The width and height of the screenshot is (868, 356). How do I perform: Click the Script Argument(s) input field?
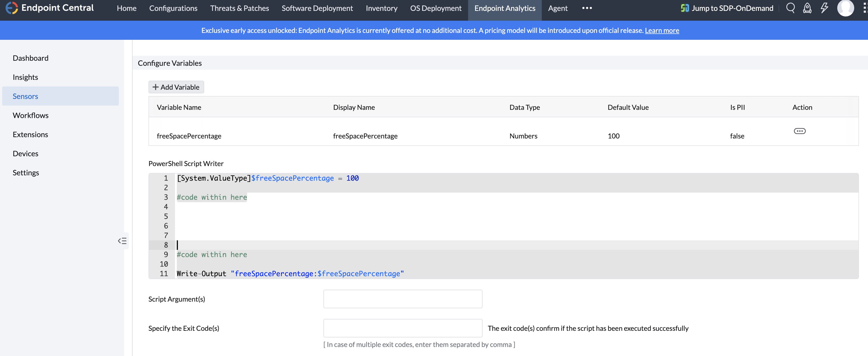(x=403, y=299)
